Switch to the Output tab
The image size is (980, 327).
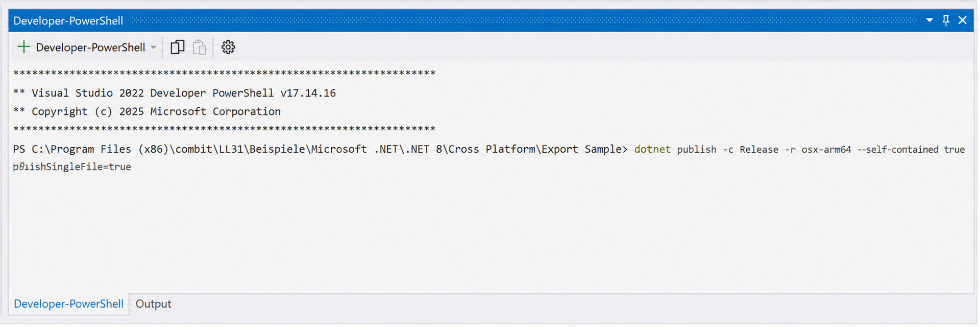pos(153,304)
